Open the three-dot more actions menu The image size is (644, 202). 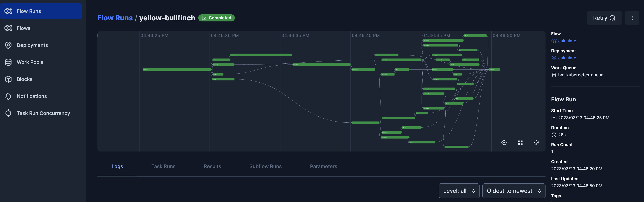coord(632,18)
